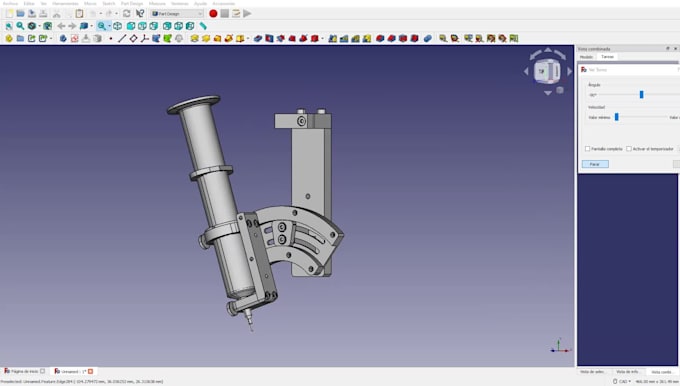The width and height of the screenshot is (680, 386).
Task: Open the Archivo menu
Action: (10, 3)
